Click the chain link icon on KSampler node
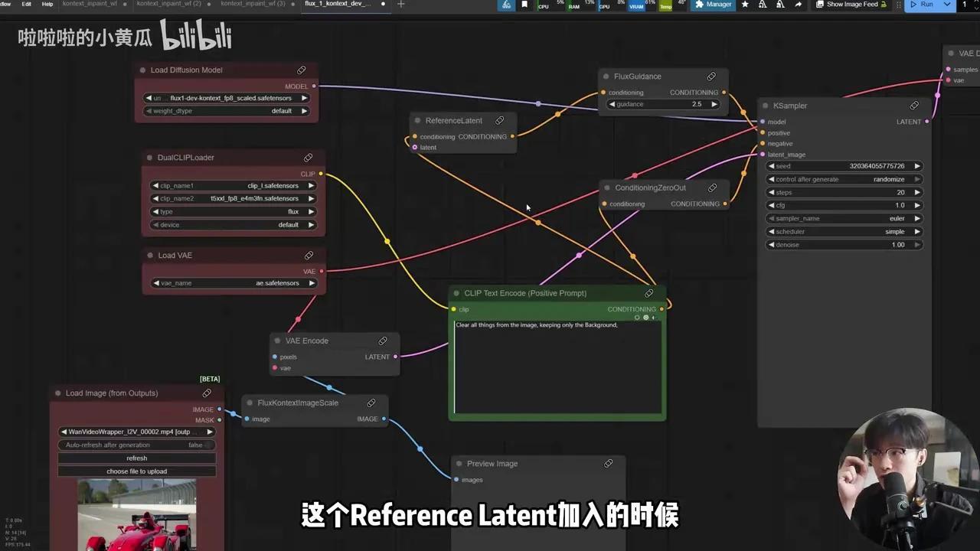 (914, 106)
